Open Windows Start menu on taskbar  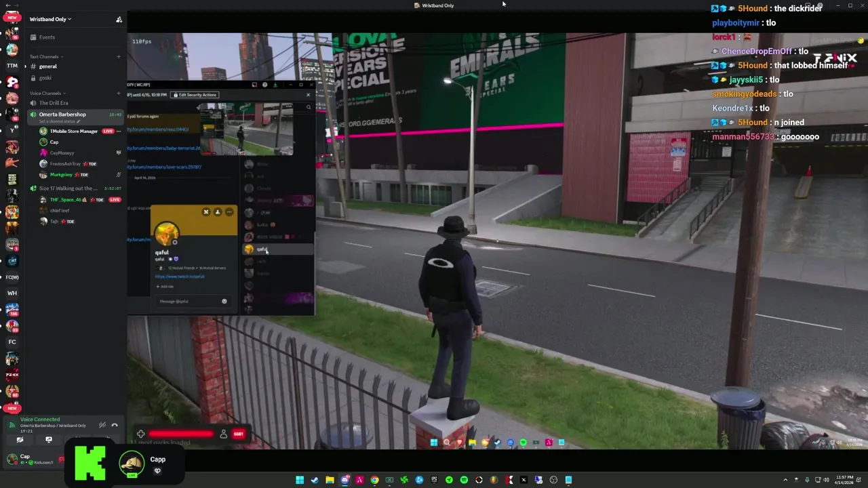300,480
